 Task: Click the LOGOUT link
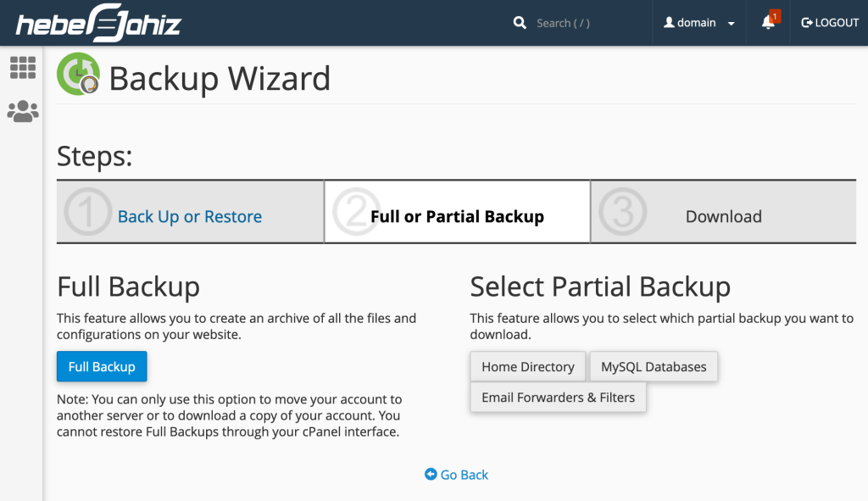point(837,23)
